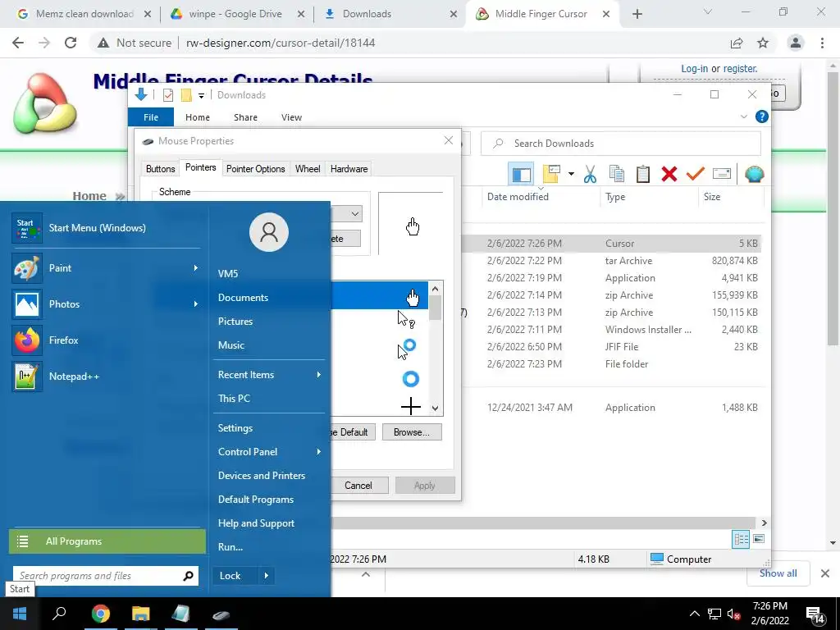Click the user account avatar picture
The image size is (840, 630).
point(269,232)
